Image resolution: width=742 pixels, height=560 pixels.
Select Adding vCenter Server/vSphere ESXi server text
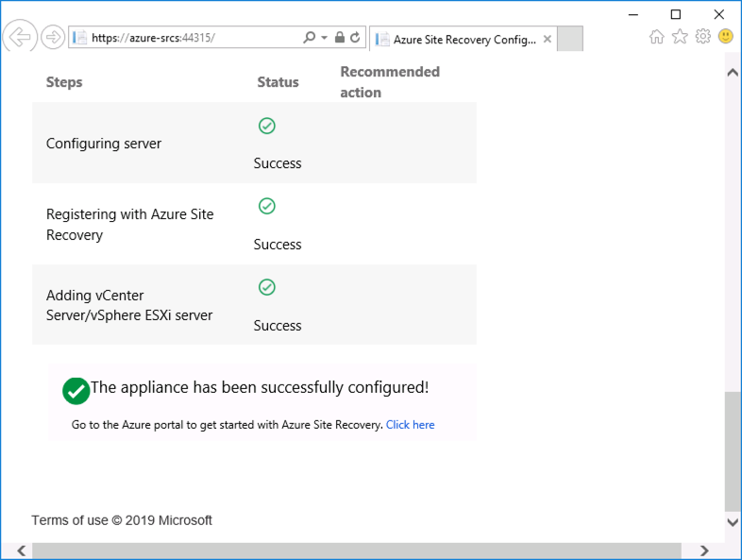point(129,305)
